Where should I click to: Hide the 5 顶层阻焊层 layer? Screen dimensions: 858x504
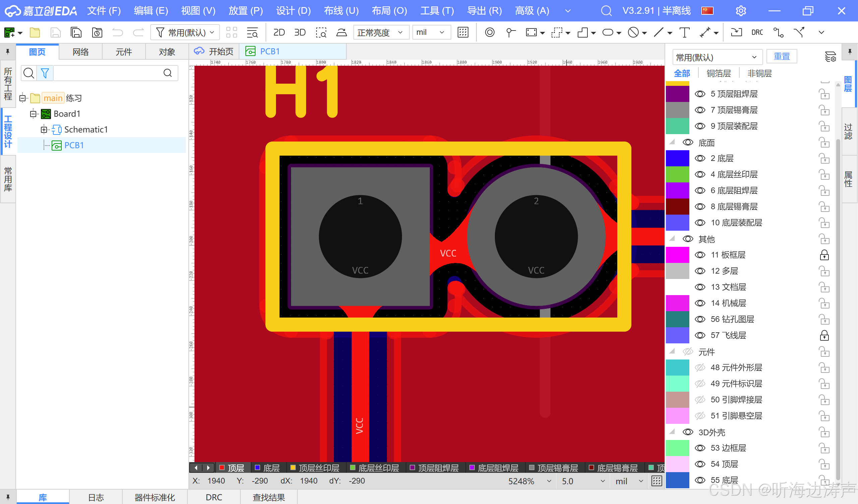click(x=700, y=94)
